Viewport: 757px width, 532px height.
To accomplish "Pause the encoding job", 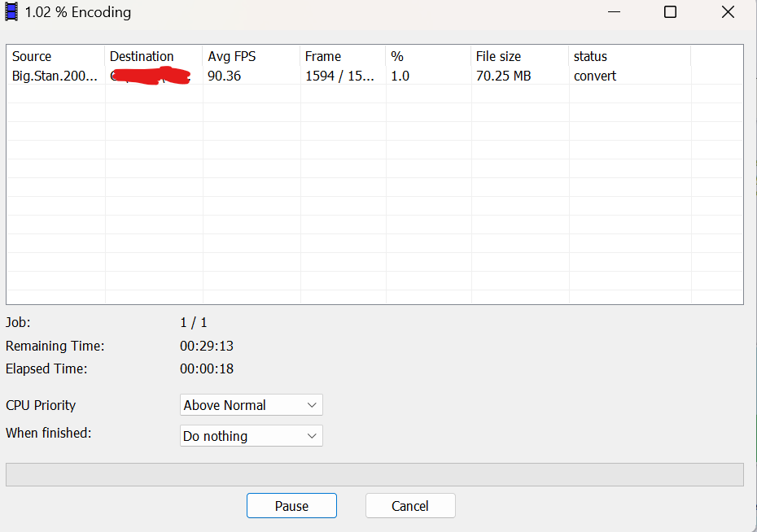I will coord(291,506).
